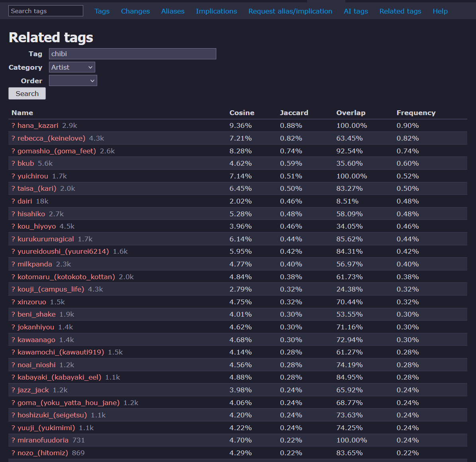Click question mark beside kabayaki_(kabayaki_eel)
Image resolution: width=476 pixels, height=462 pixels.
click(x=13, y=377)
